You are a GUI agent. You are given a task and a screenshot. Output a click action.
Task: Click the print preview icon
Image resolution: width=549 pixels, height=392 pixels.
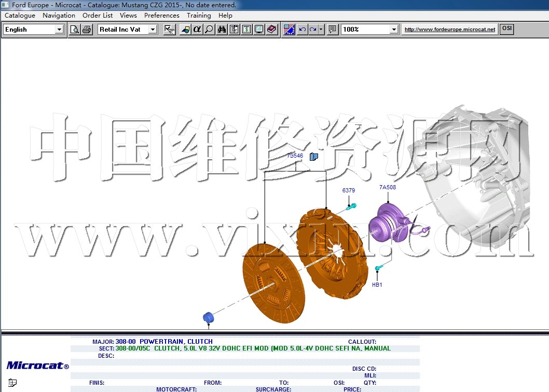click(x=75, y=30)
